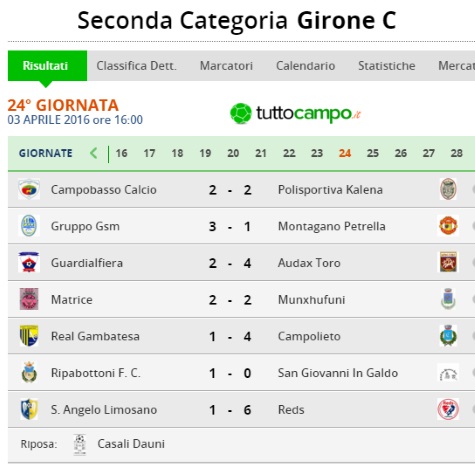
Task: Select giornata 25 in the round selector
Action: point(373,153)
